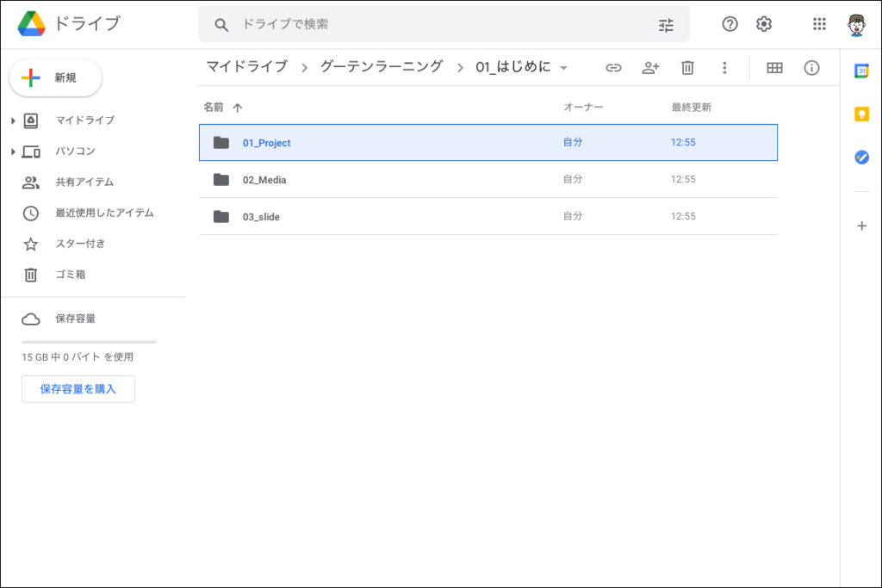Show the details info panel
This screenshot has height=588, width=882.
pos(811,68)
